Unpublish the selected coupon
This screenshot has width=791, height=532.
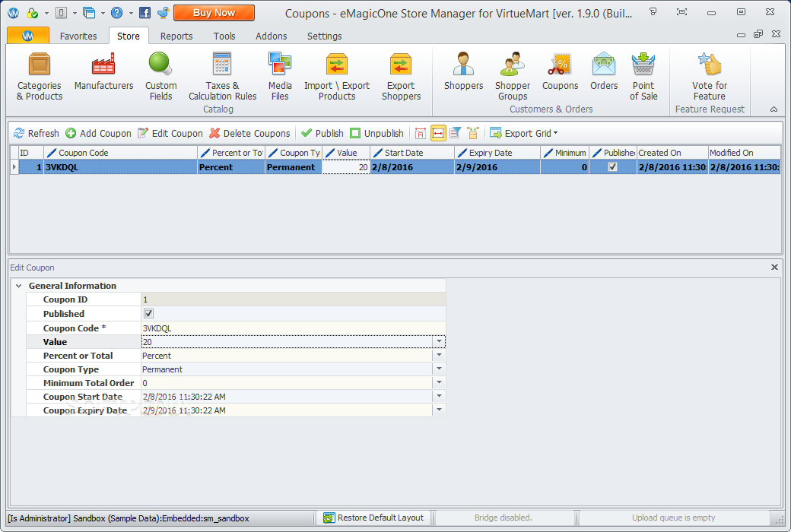click(x=376, y=133)
